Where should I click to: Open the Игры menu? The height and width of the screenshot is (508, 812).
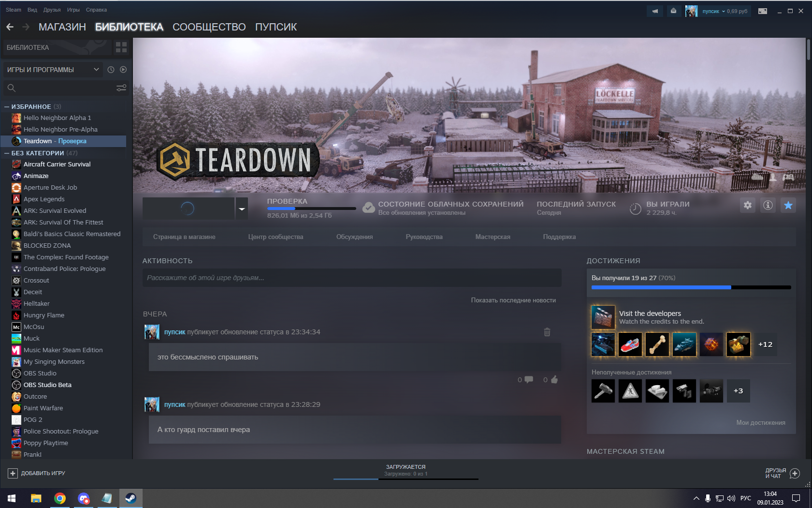(x=73, y=10)
